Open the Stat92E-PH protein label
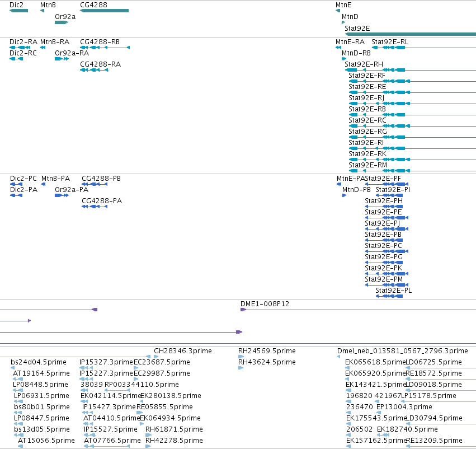This screenshot has height=449, width=476. (x=384, y=201)
